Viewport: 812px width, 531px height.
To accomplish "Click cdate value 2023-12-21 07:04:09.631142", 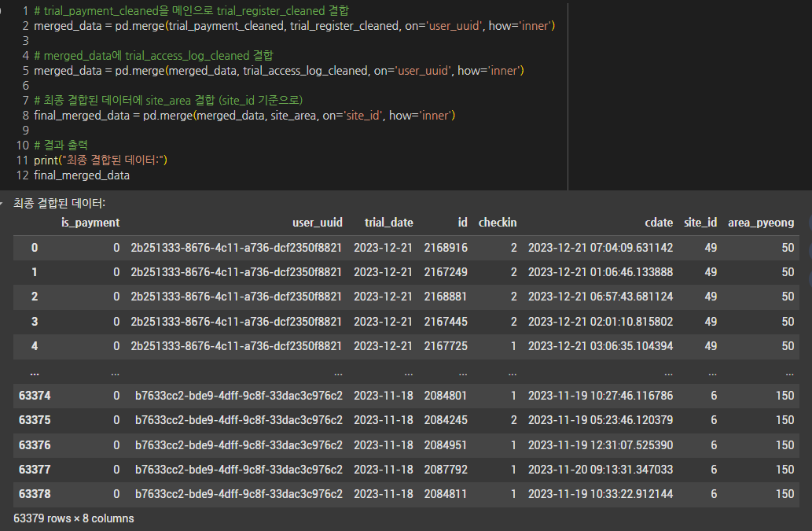I will (601, 248).
